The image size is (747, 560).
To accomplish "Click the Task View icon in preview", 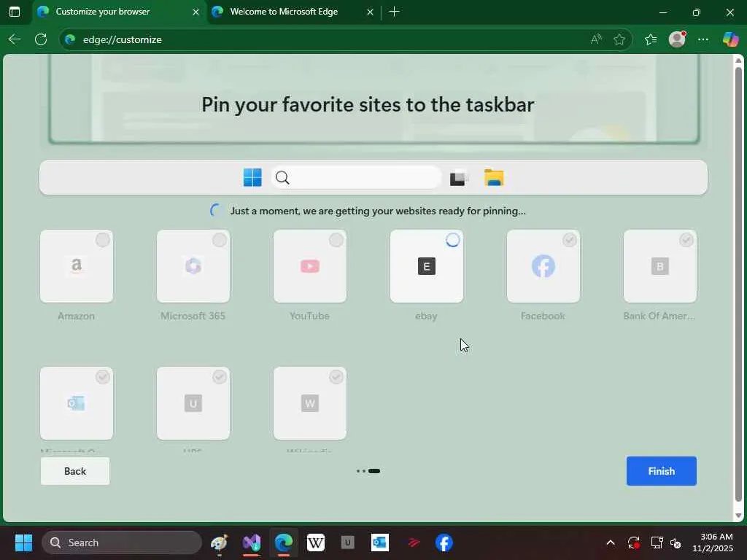I will coord(460,178).
